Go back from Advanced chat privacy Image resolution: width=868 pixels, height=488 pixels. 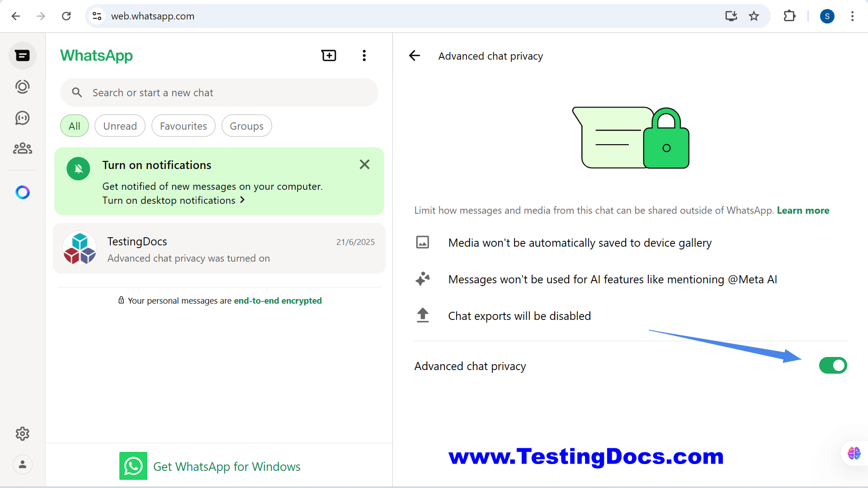coord(415,56)
